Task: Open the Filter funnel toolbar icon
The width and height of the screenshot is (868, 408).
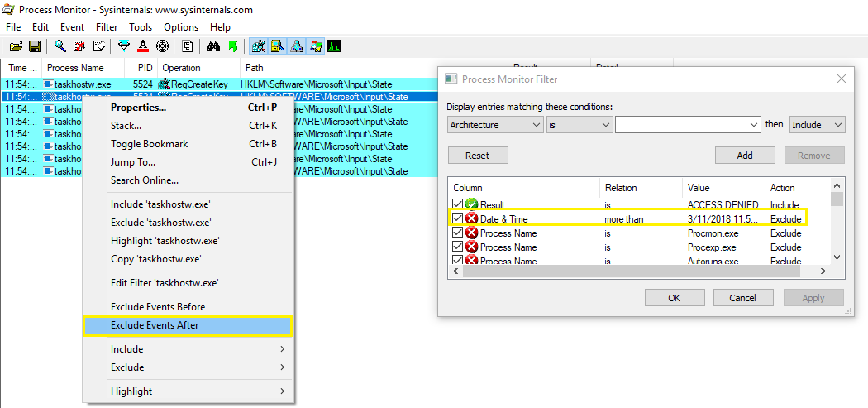Action: [x=124, y=46]
